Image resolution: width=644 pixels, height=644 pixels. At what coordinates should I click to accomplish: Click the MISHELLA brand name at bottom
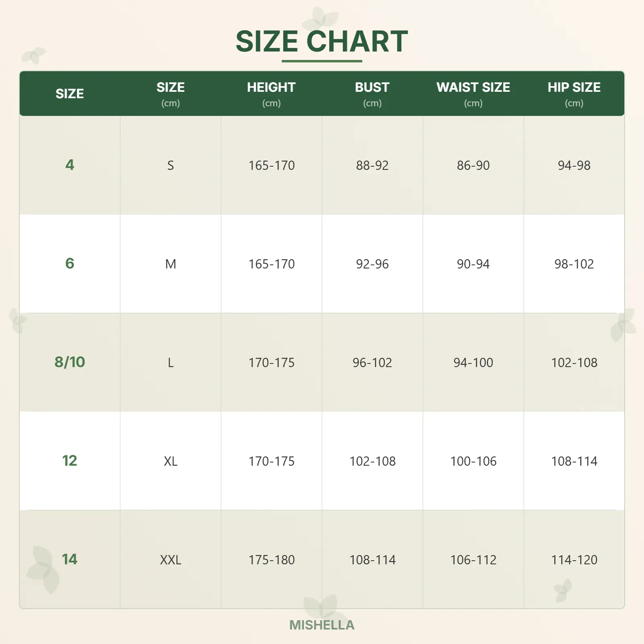(322, 625)
